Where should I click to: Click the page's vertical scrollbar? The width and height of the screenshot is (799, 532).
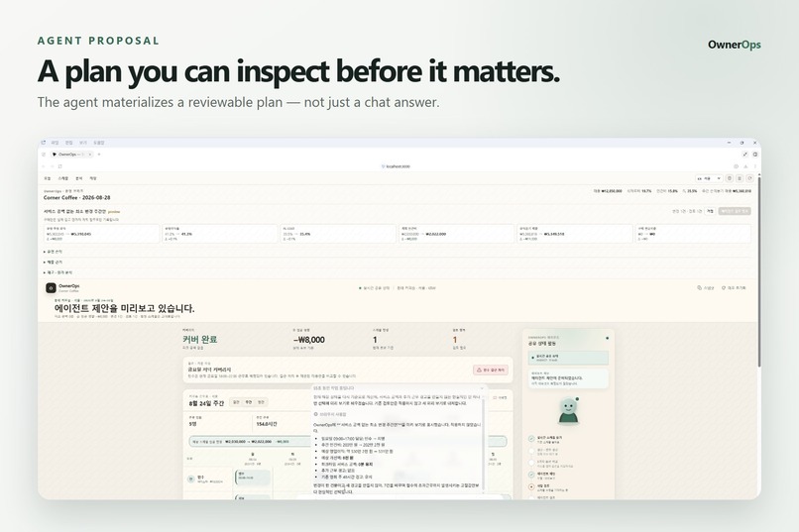(x=758, y=269)
